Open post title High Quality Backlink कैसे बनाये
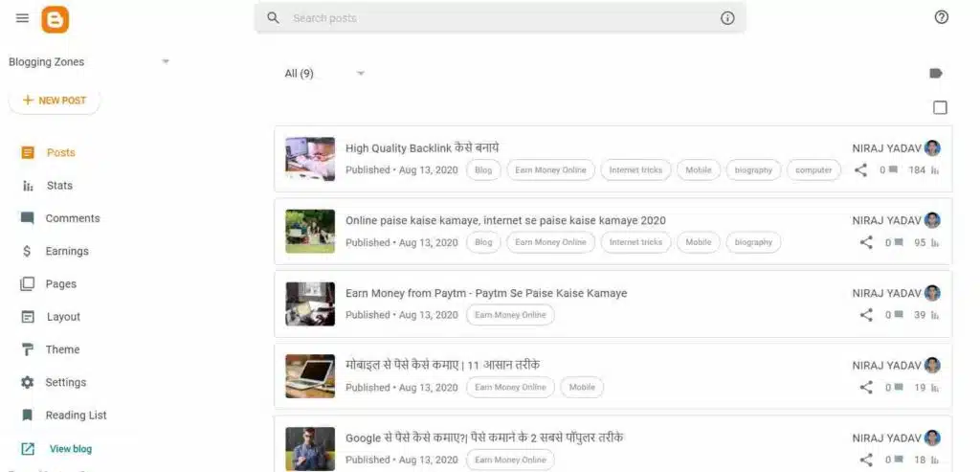The height and width of the screenshot is (472, 980). coord(422,148)
